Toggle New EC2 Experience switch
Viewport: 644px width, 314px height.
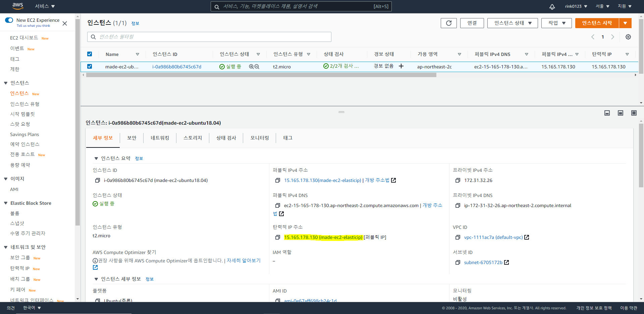pos(9,20)
